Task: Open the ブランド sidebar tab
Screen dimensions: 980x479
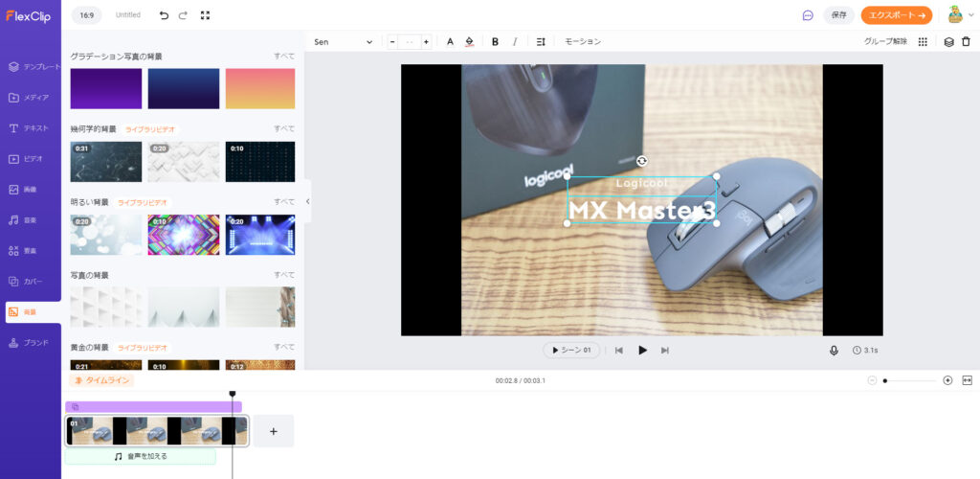Action: tap(31, 343)
